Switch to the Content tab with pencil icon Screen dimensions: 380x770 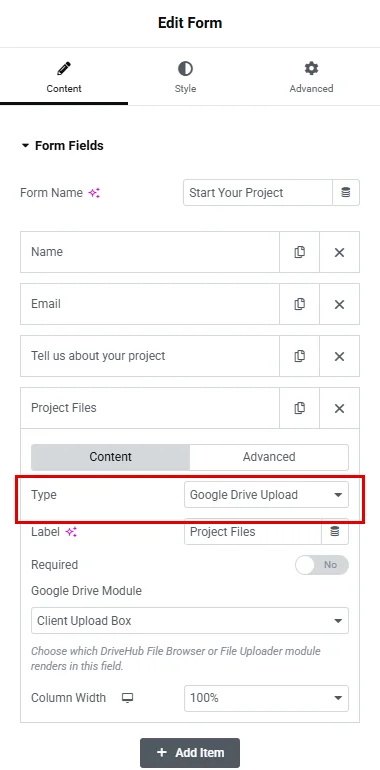click(x=64, y=77)
